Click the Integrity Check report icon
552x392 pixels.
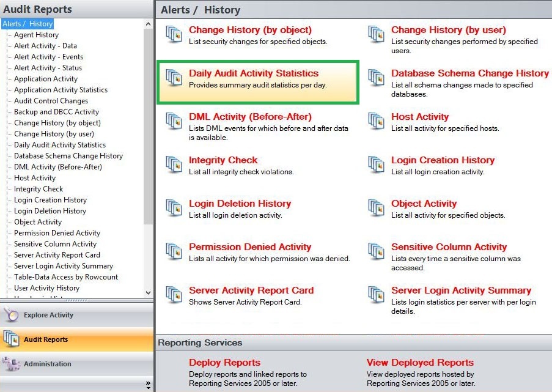point(174,164)
